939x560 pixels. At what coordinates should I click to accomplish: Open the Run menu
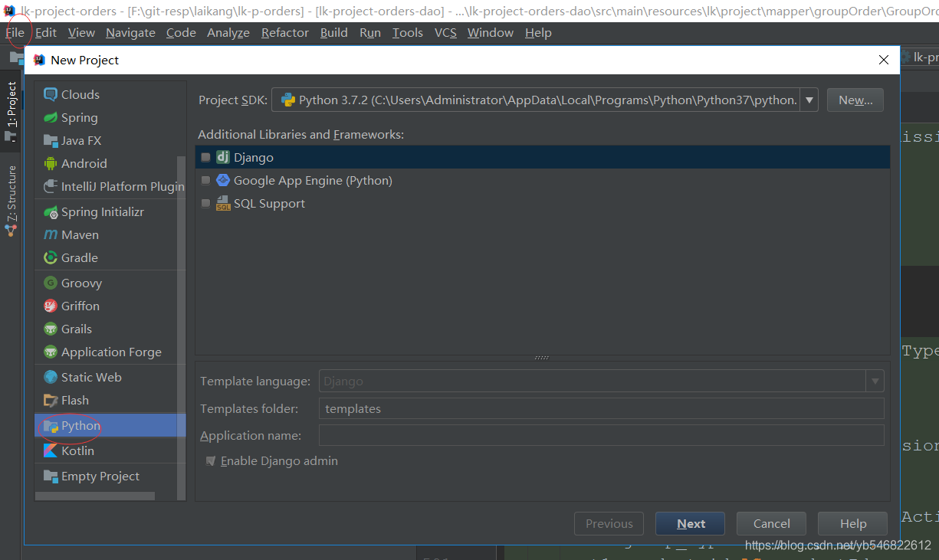coord(370,33)
